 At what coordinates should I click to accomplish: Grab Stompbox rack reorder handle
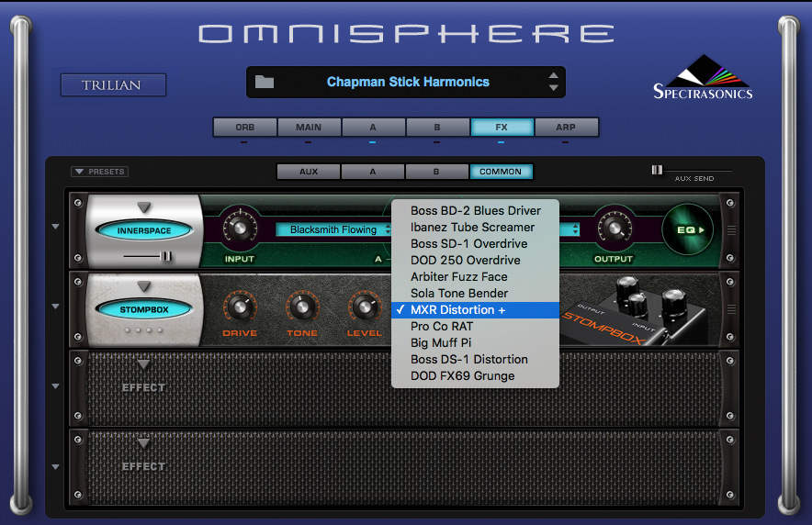pos(731,309)
